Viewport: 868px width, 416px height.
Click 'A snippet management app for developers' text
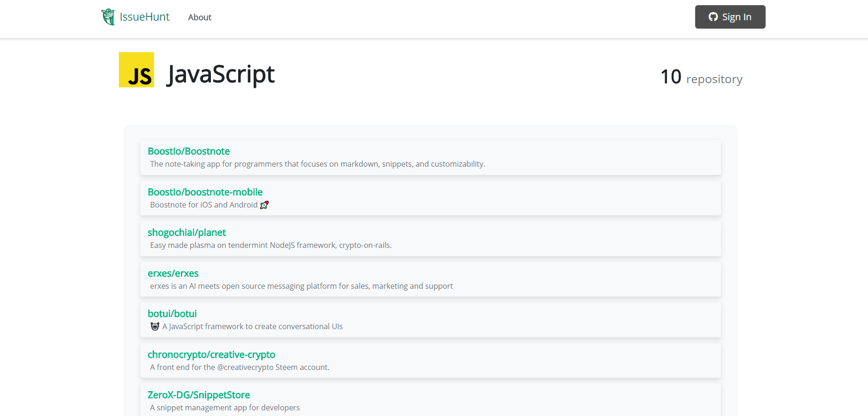(x=225, y=408)
